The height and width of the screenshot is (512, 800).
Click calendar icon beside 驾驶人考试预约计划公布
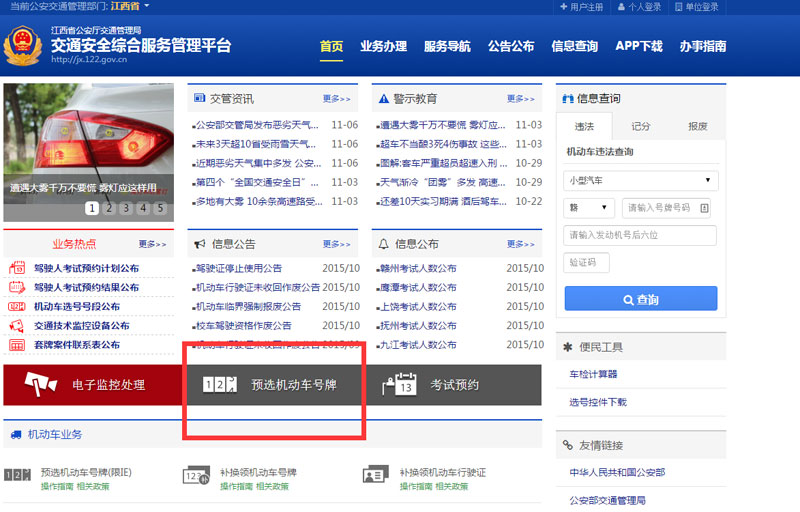17,268
